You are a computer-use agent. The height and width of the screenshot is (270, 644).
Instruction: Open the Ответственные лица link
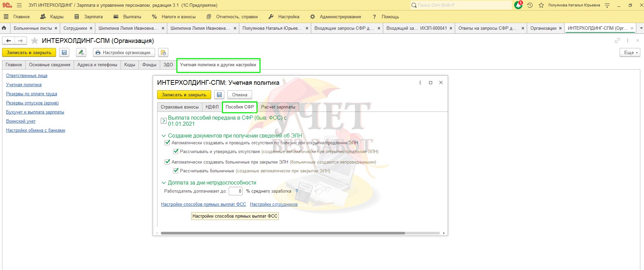click(27, 76)
